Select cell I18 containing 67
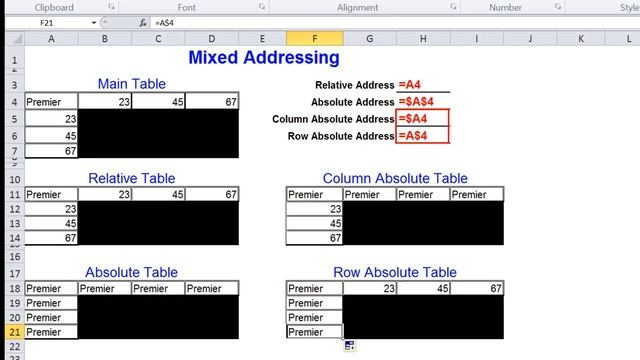This screenshot has height=360, width=640. pyautogui.click(x=476, y=289)
